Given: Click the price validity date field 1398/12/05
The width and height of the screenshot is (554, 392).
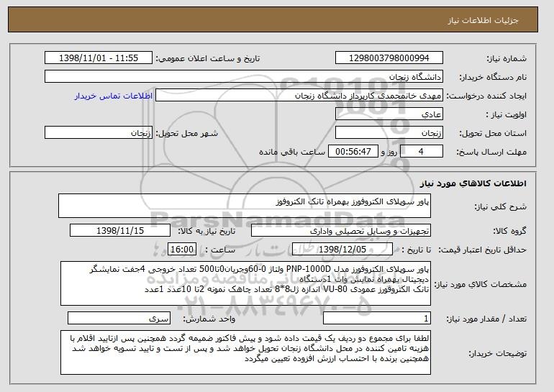Looking at the screenshot, I should pos(342,250).
